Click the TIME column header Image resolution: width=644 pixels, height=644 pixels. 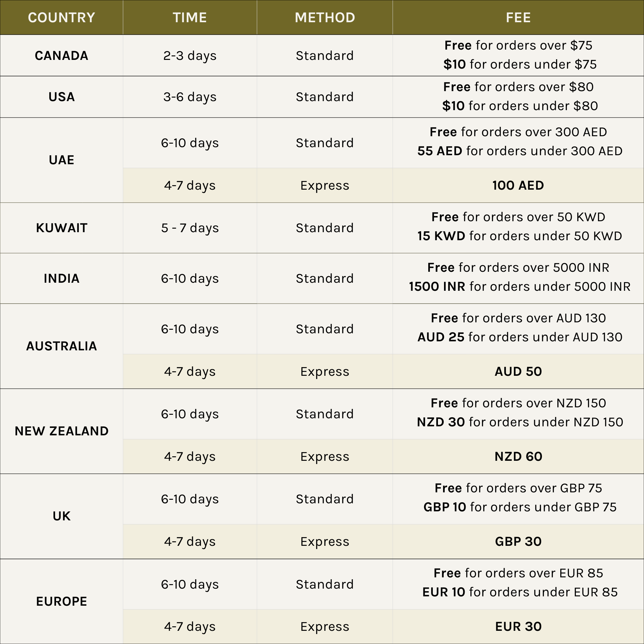pyautogui.click(x=190, y=17)
